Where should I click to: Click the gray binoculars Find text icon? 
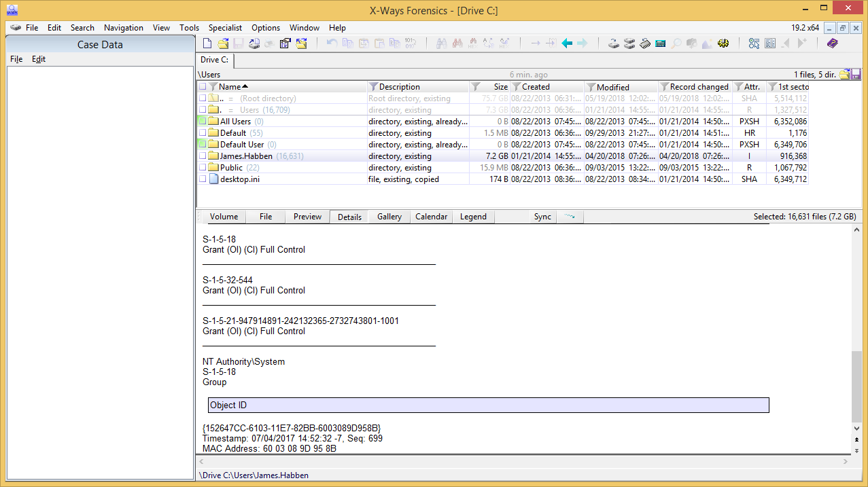[x=440, y=43]
